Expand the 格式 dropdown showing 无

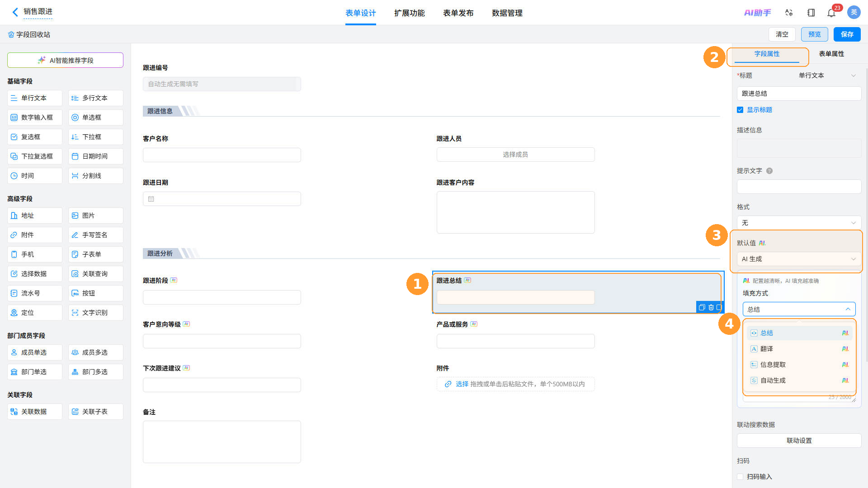799,223
